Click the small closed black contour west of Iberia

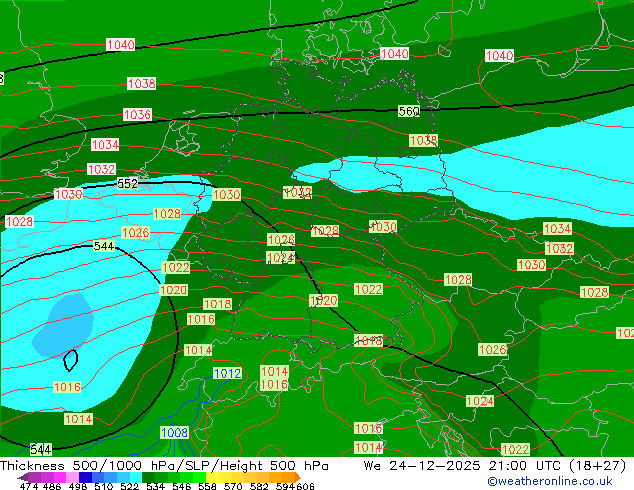tap(70, 360)
